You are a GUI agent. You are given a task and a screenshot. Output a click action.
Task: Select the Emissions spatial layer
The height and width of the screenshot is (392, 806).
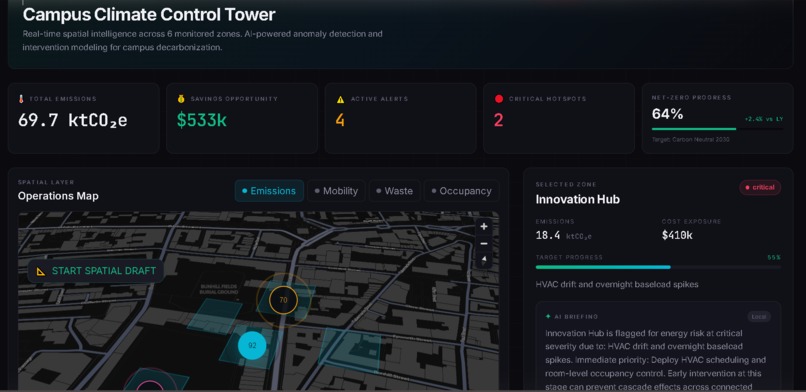pyautogui.click(x=269, y=191)
